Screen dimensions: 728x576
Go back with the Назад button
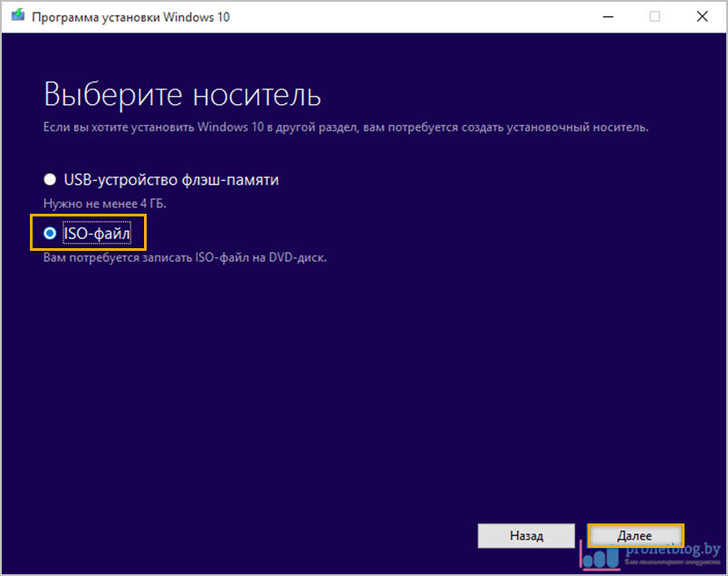(526, 535)
